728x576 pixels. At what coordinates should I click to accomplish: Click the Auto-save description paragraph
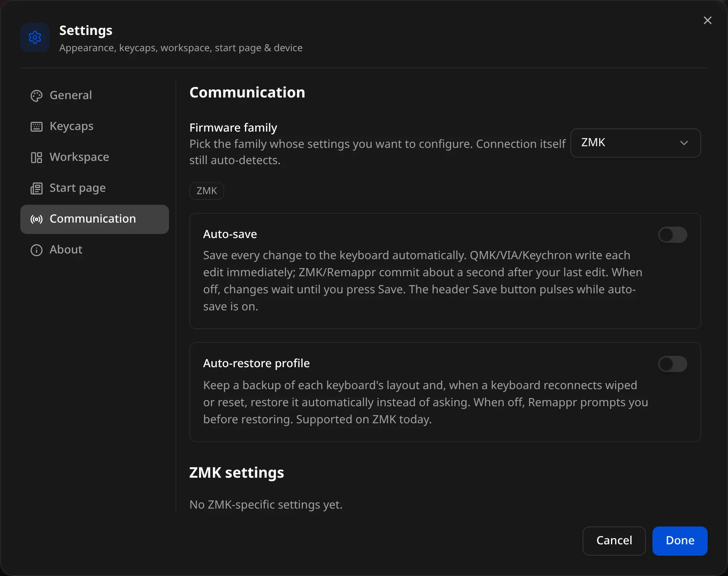tap(422, 281)
